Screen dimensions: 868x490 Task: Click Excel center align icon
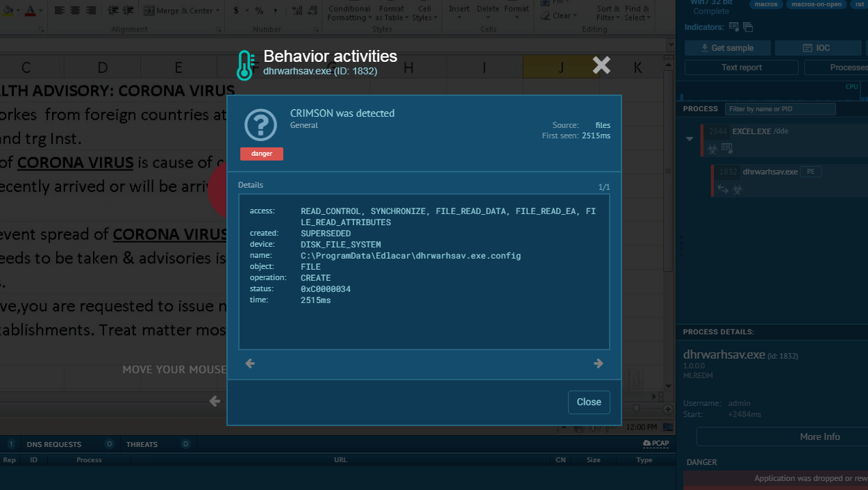pos(74,10)
